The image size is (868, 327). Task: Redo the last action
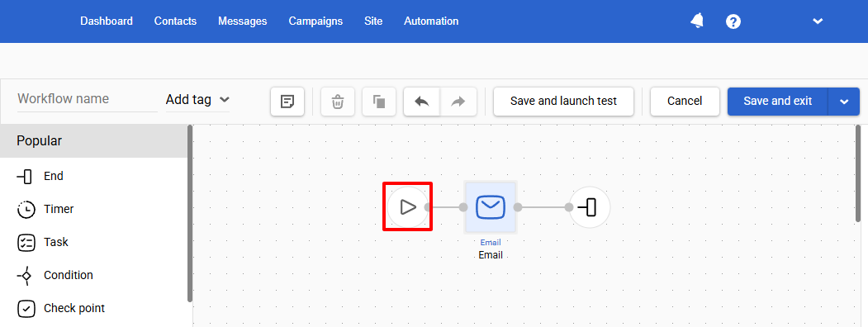458,102
